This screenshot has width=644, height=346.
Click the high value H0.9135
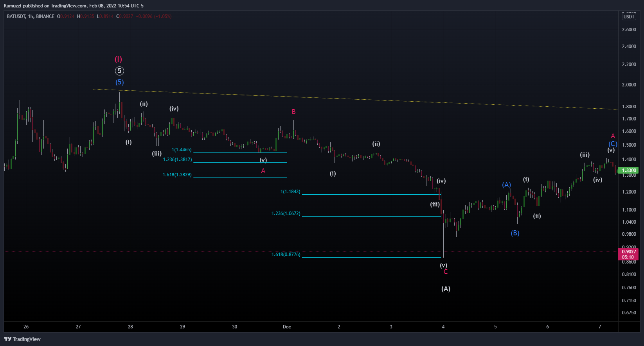pyautogui.click(x=86, y=16)
